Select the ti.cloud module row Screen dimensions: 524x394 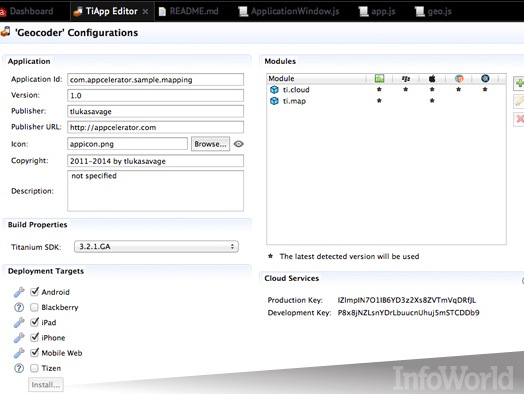click(386, 90)
